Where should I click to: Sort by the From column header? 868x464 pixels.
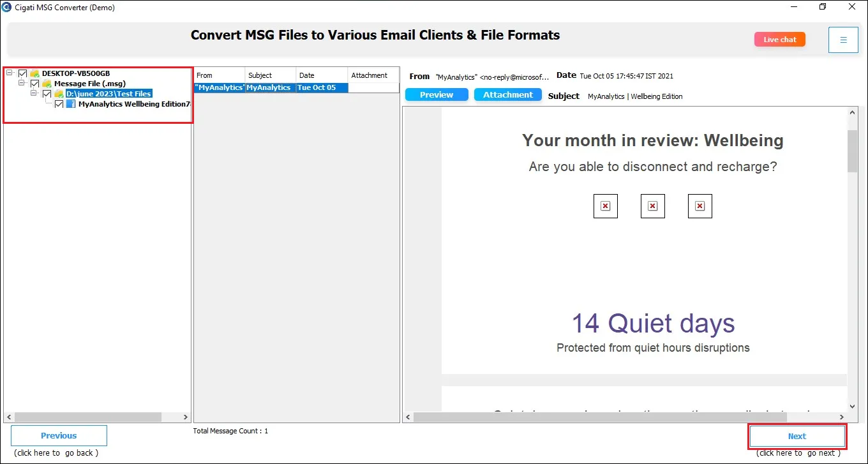tap(220, 75)
